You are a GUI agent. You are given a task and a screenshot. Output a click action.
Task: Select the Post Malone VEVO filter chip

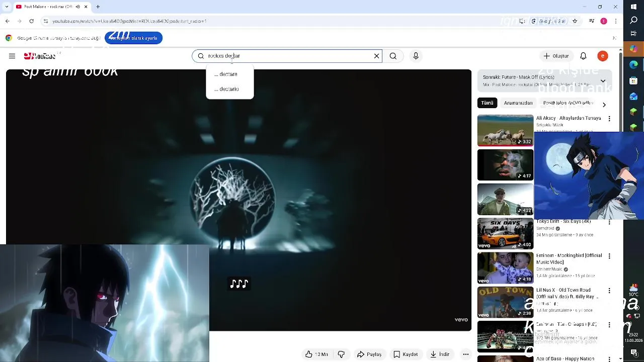click(568, 103)
